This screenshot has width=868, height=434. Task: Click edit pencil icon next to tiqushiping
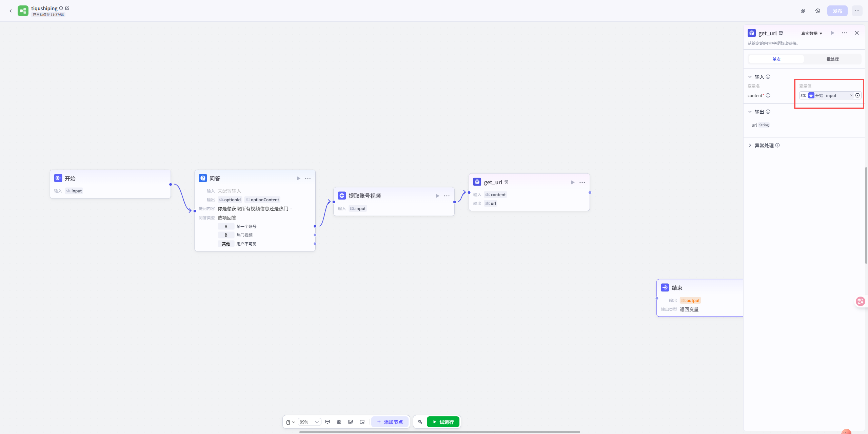point(67,8)
